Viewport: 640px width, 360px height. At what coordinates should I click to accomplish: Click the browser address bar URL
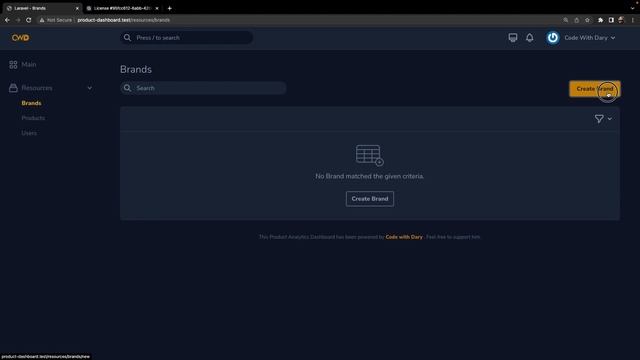pyautogui.click(x=124, y=20)
